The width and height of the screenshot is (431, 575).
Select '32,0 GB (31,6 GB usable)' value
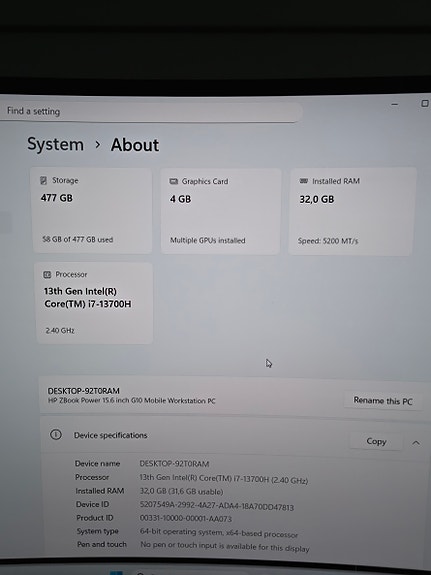[x=181, y=491]
